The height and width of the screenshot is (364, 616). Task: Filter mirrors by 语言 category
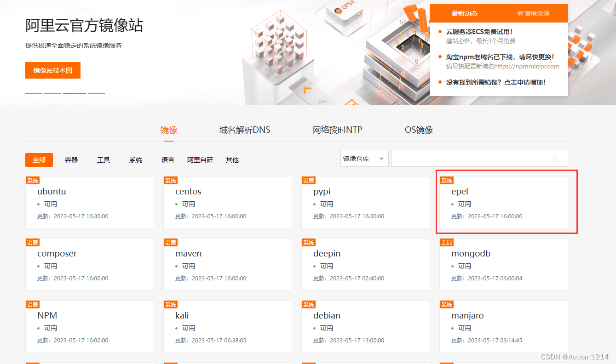tap(168, 160)
